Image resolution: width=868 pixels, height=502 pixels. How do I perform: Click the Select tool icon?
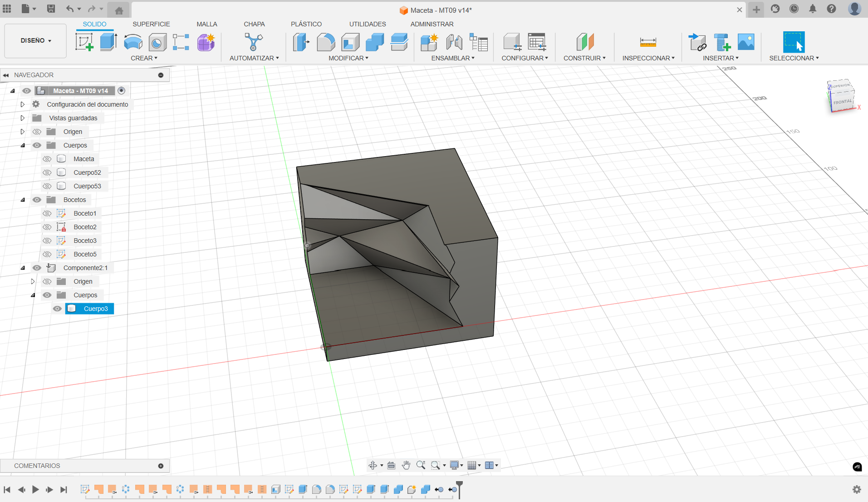point(794,42)
